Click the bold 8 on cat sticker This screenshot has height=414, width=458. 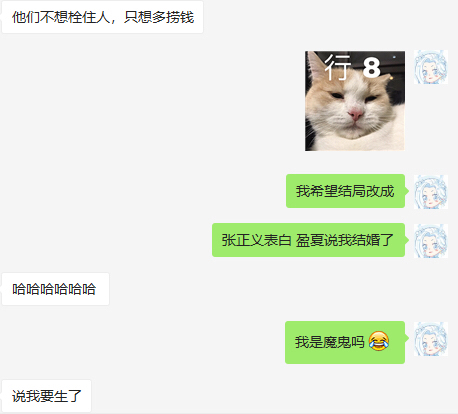pos(371,67)
